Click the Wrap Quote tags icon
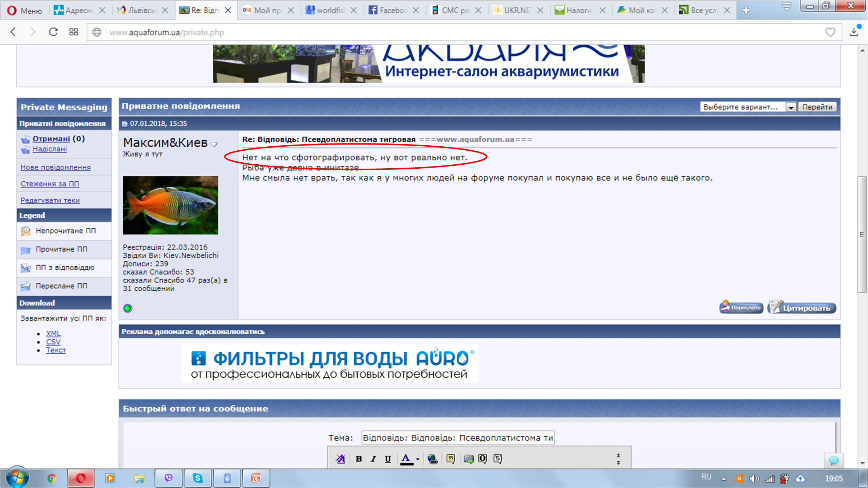Viewport: 868px width, 488px height. [451, 458]
